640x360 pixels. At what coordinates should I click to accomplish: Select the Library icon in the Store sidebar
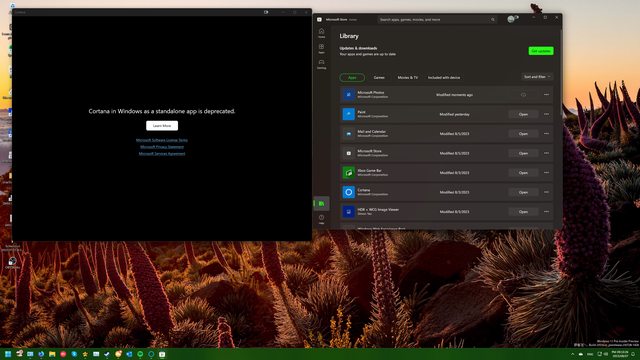[x=322, y=203]
